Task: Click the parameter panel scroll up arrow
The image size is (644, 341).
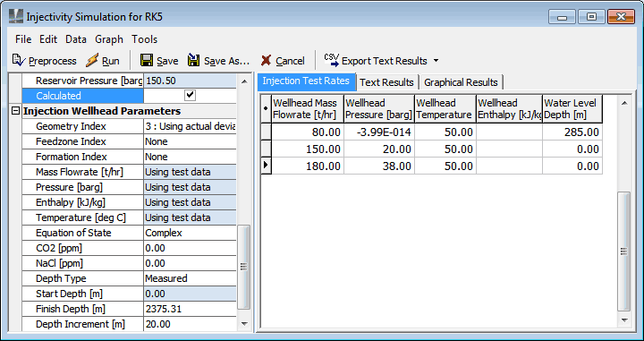Action: (x=244, y=81)
